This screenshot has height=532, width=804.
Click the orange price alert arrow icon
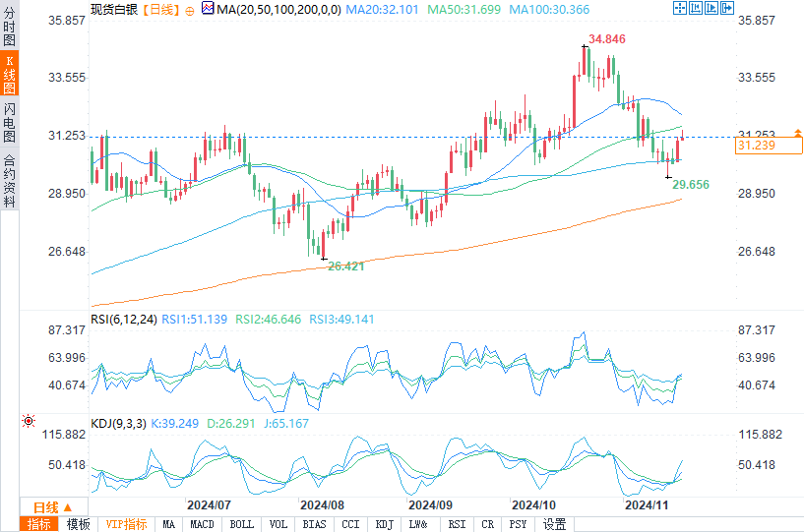(x=798, y=133)
